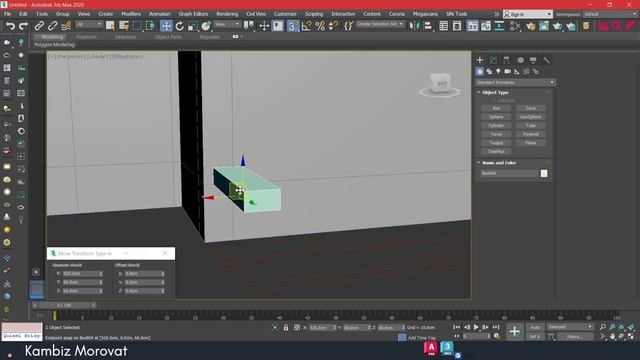Choose Rectangular Selection Region icon

(137, 26)
